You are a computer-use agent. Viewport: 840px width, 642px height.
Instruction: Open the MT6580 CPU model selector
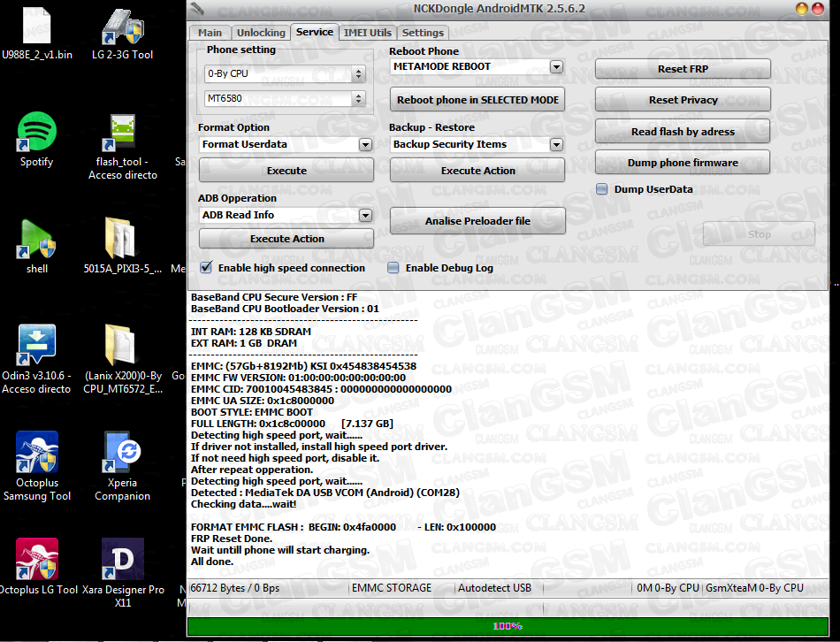click(285, 98)
